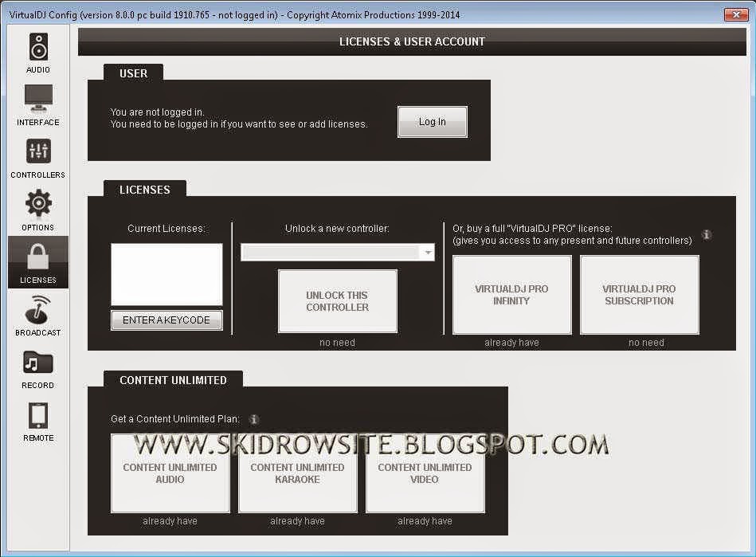756x557 pixels.
Task: Click the "Current Licenses:" label
Action: 166,229
